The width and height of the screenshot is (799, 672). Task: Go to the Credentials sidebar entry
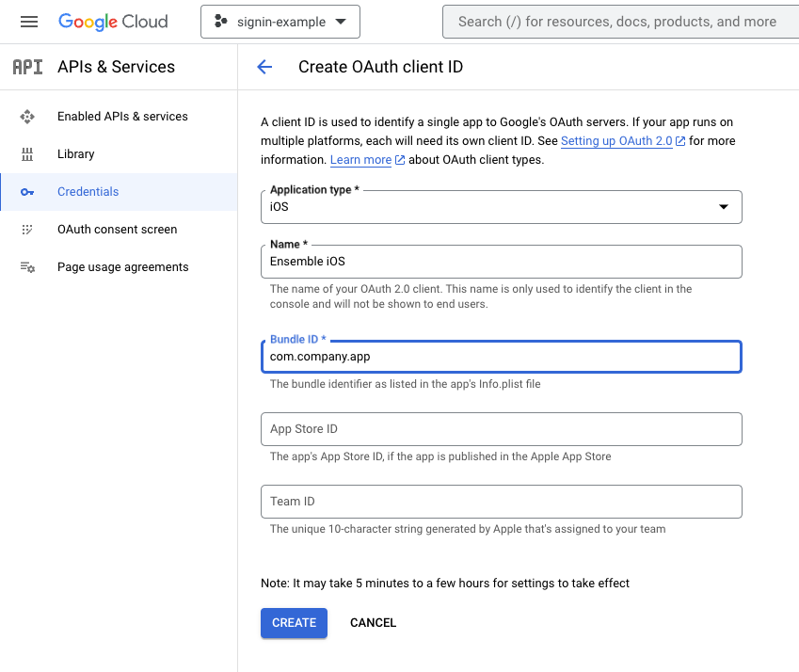[88, 191]
